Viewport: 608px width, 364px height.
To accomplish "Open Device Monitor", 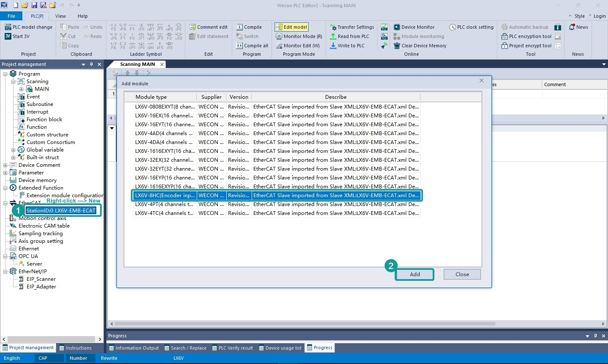I will [414, 27].
